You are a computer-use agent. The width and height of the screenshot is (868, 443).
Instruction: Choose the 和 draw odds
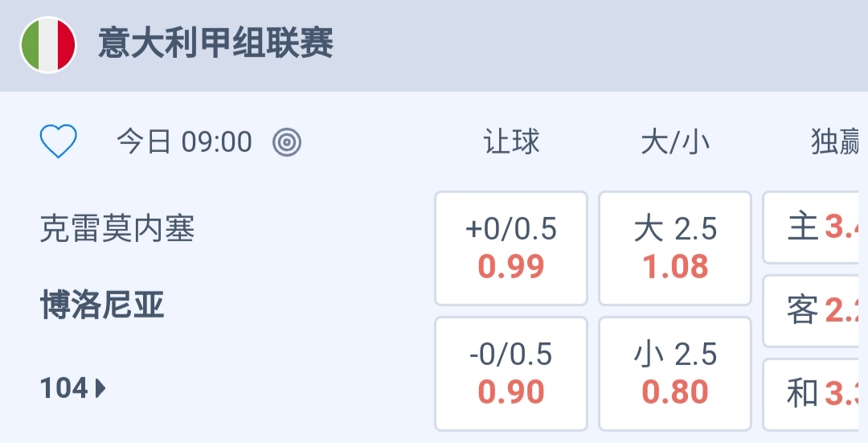pyautogui.click(x=816, y=394)
